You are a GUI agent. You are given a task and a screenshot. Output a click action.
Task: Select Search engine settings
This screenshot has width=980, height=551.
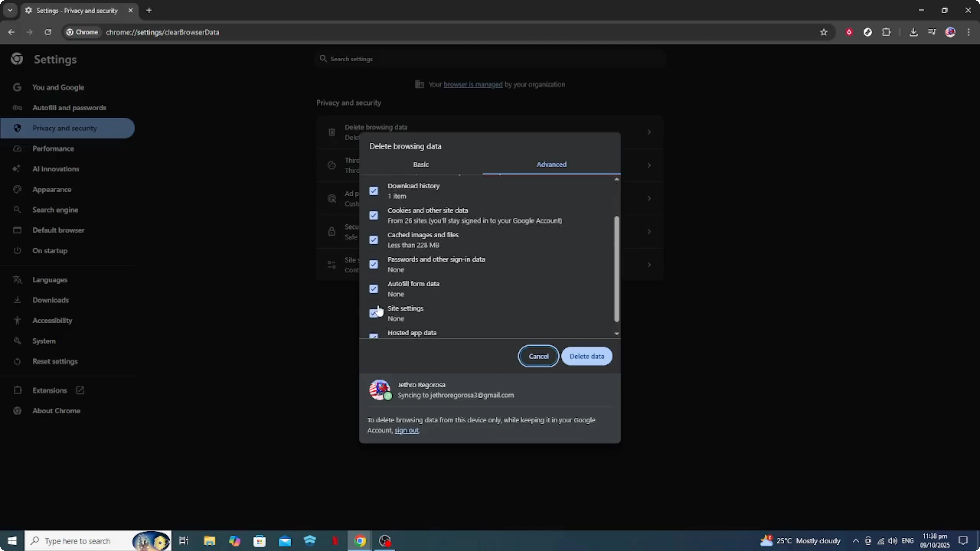pos(55,209)
